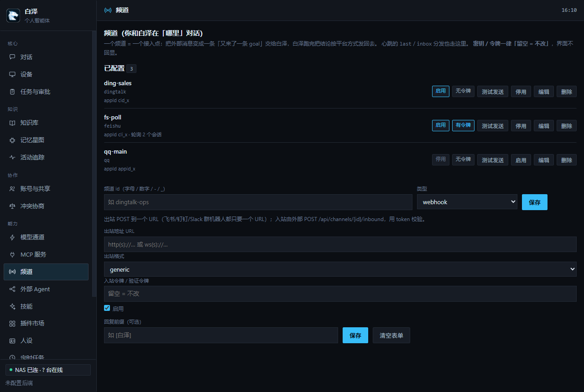
Task: Click 启用 status badge for fs-poll
Action: point(441,125)
